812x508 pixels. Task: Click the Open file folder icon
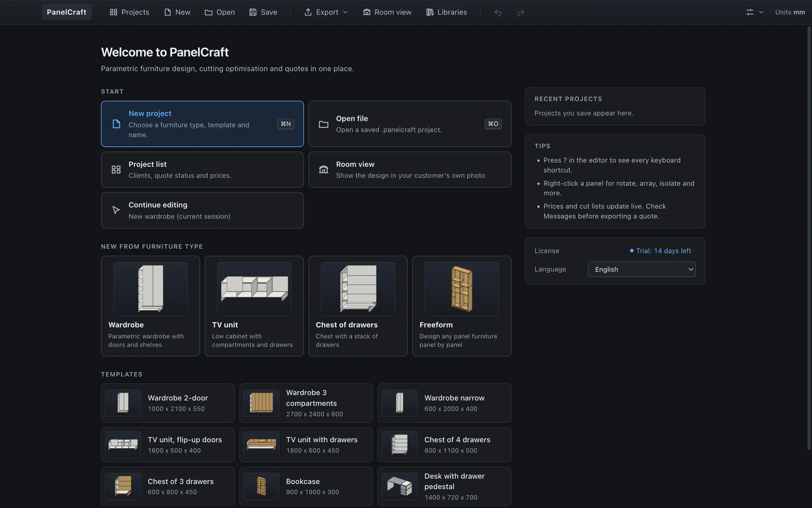(x=324, y=124)
